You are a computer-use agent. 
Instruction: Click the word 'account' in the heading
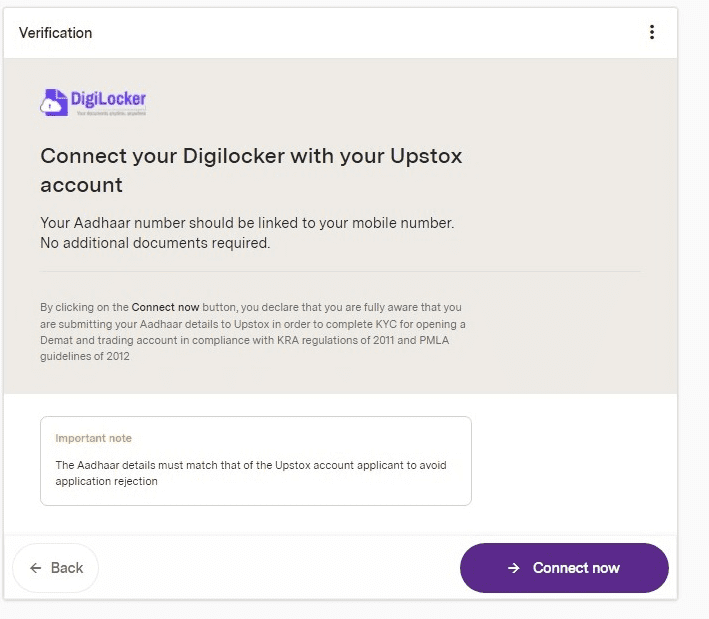81,185
